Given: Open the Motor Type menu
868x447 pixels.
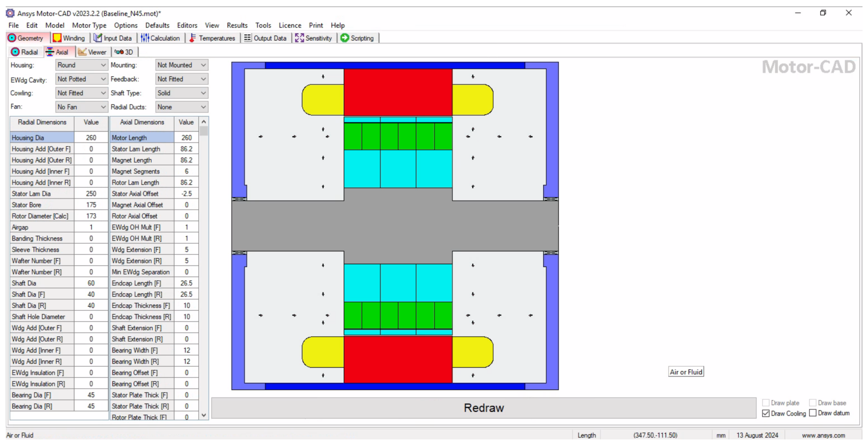Looking at the screenshot, I should (x=89, y=25).
